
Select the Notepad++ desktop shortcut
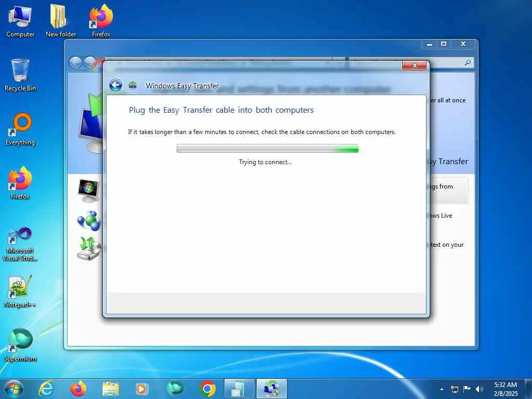[20, 291]
